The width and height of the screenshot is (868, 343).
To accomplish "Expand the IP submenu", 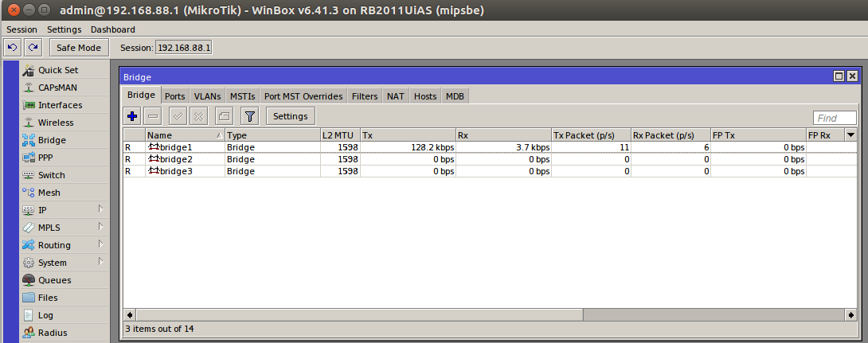I will [64, 210].
